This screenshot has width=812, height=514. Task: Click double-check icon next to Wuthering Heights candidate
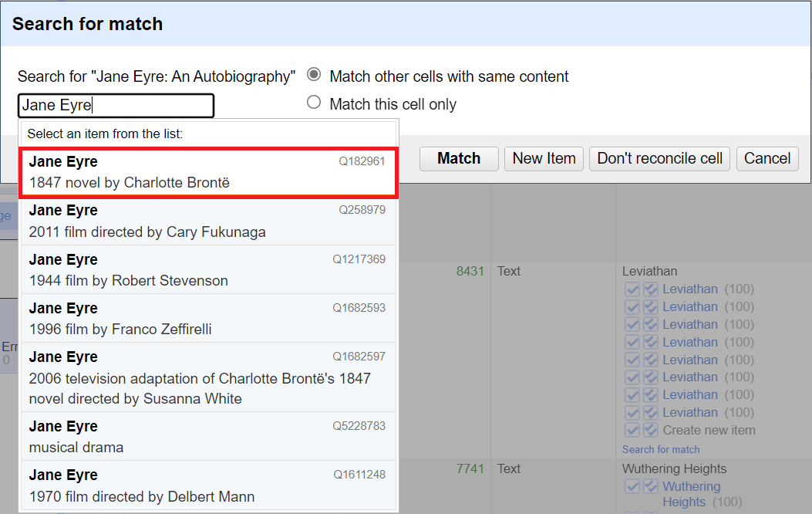coord(650,487)
